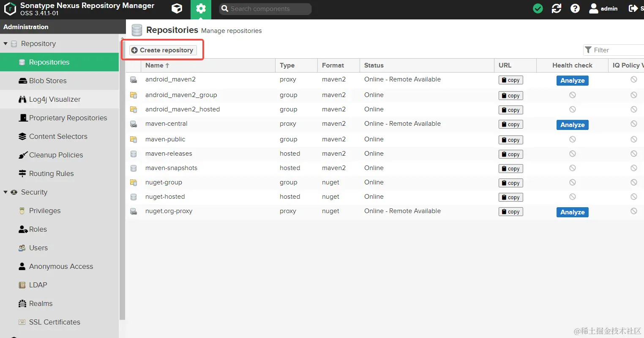
Task: Copy URL of nuget-group repository
Action: pos(511,183)
